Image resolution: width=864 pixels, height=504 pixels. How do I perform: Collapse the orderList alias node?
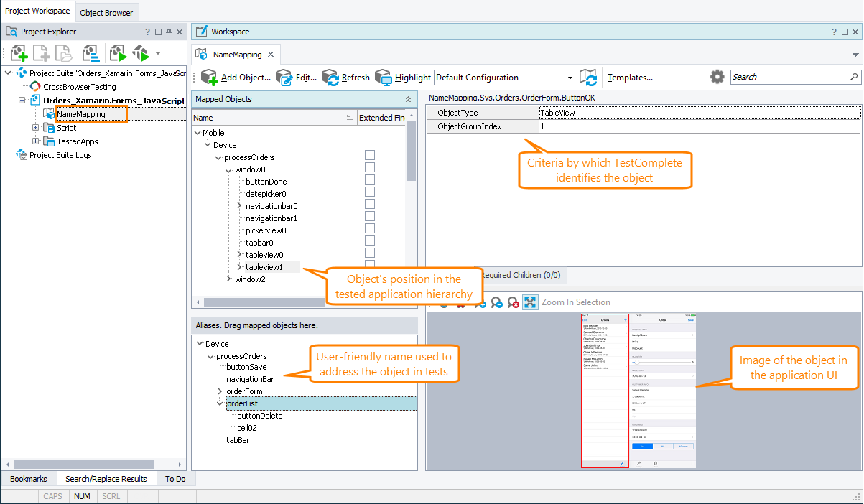(220, 403)
